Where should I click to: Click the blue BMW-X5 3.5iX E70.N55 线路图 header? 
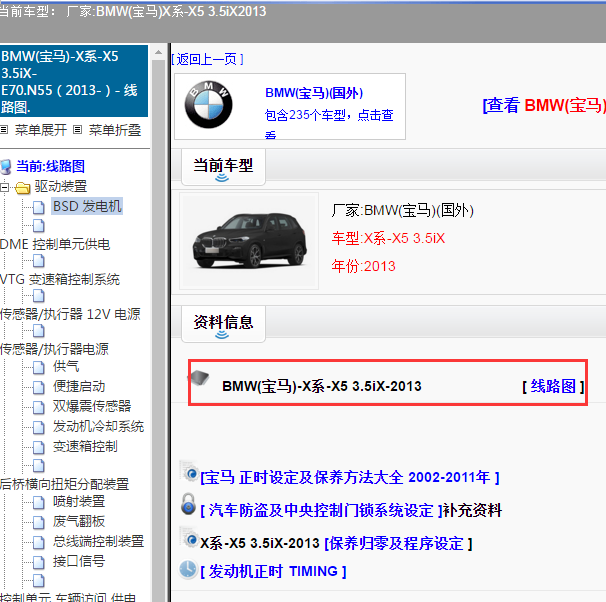tap(74, 81)
